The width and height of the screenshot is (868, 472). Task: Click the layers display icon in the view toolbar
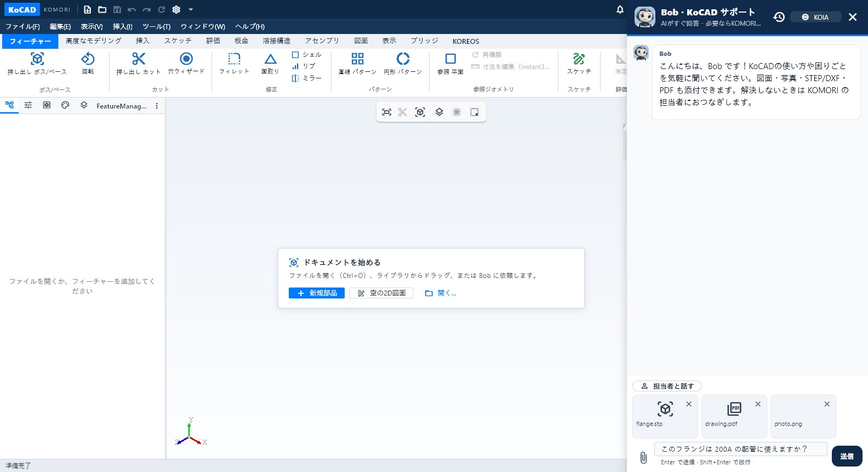[439, 112]
